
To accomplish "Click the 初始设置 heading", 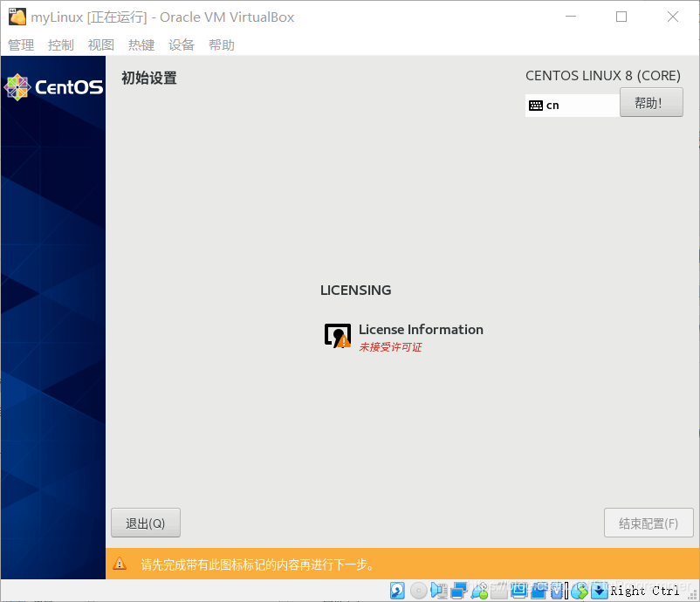I will point(149,79).
